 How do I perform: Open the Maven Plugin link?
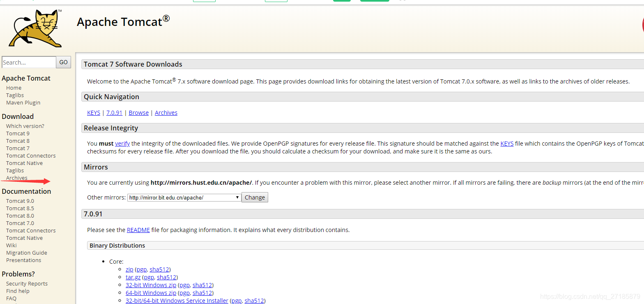point(23,102)
